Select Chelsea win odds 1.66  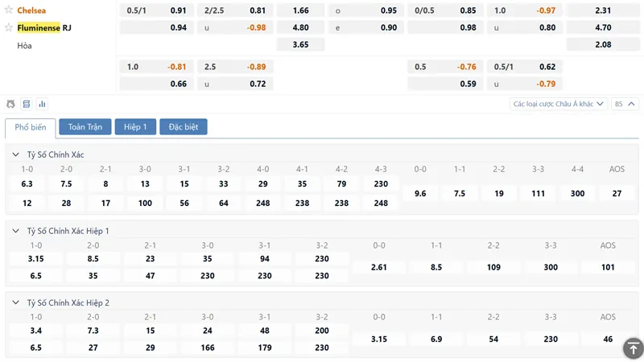300,10
